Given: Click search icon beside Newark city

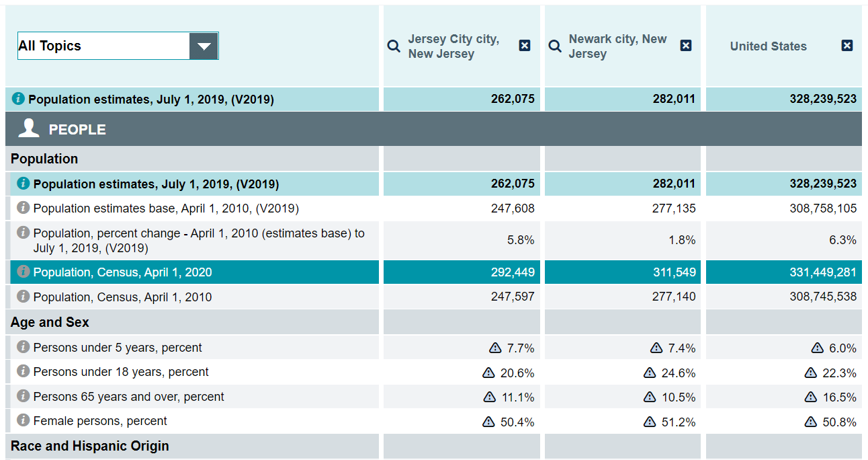Looking at the screenshot, I should click(555, 46).
